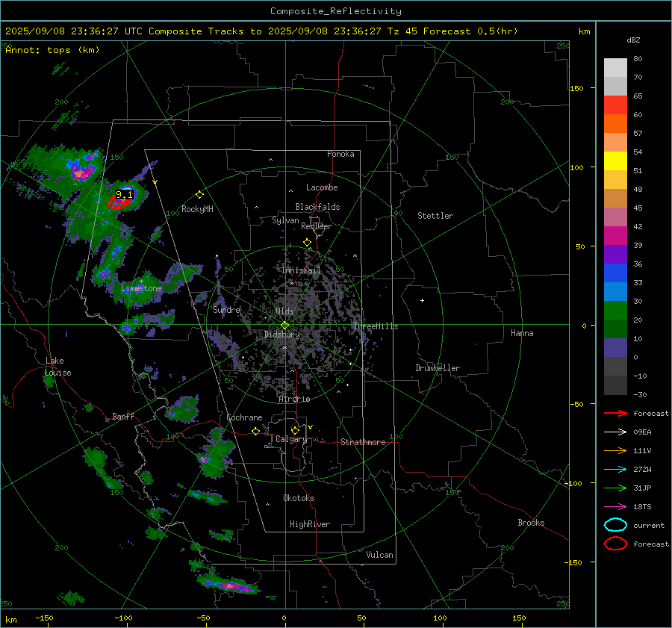This screenshot has height=628, width=672.
Task: Select the magenta 18TS arrow symbol
Action: coord(615,507)
